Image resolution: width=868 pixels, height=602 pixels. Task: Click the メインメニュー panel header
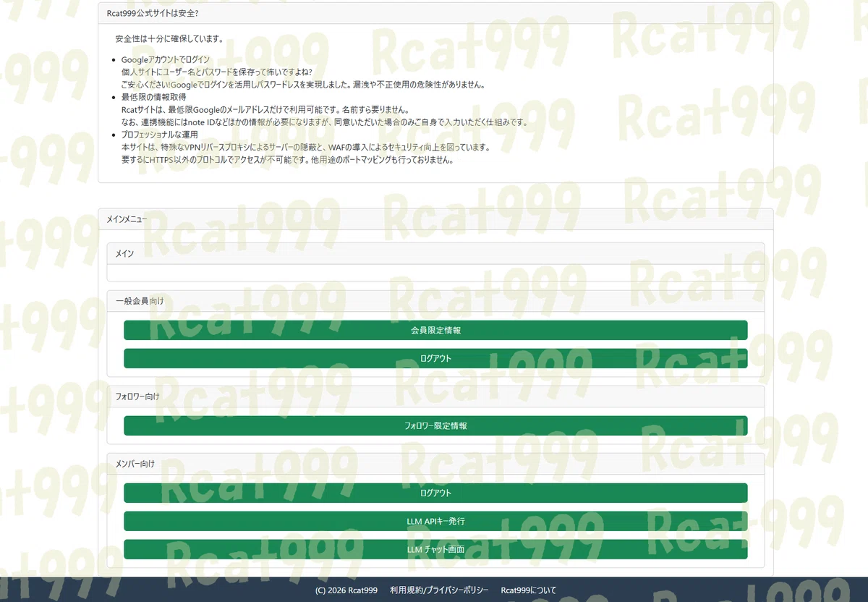[x=435, y=219]
